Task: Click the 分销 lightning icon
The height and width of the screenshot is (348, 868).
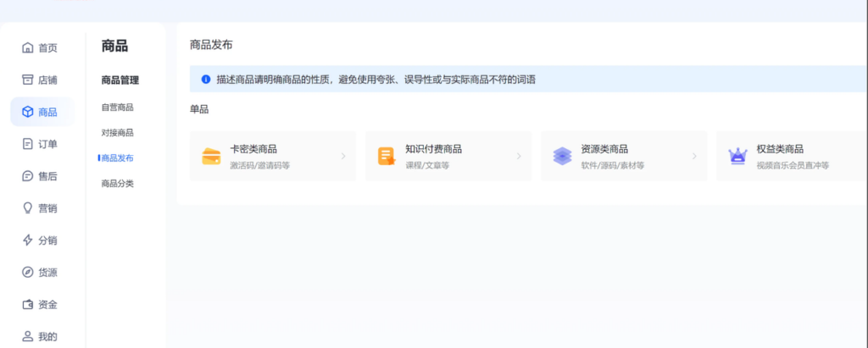Action: [28, 240]
